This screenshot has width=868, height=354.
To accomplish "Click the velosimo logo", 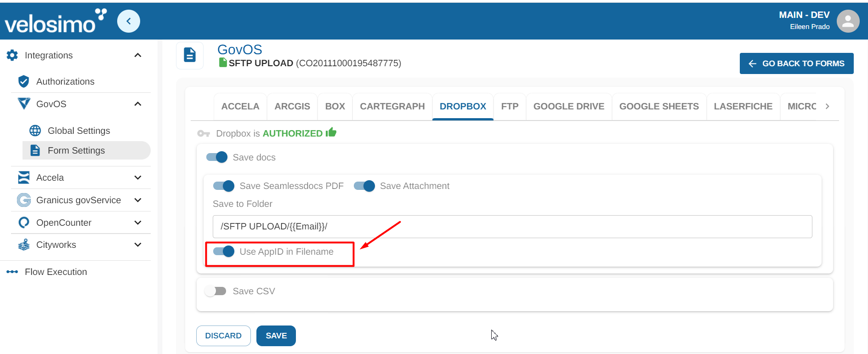I will pos(55,21).
